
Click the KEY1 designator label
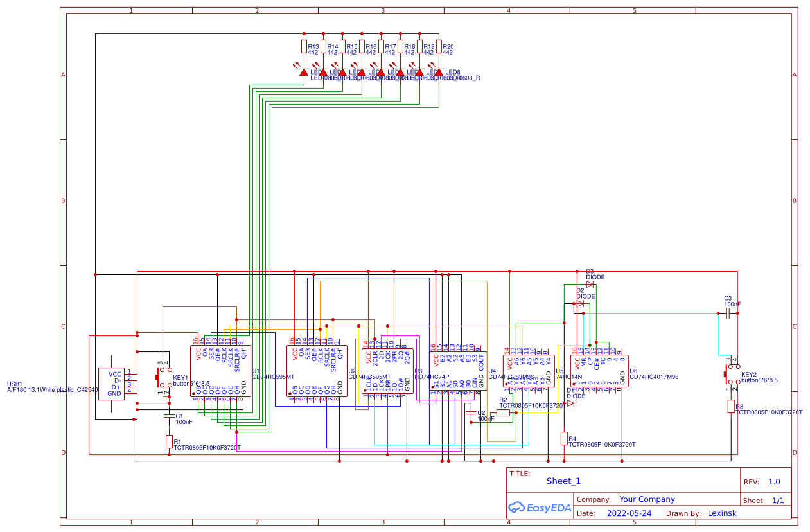click(x=180, y=378)
